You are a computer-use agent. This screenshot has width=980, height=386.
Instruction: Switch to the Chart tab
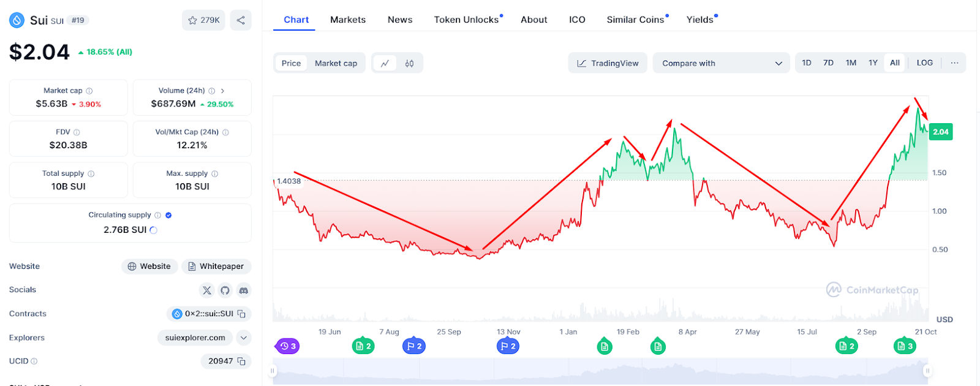click(x=296, y=20)
